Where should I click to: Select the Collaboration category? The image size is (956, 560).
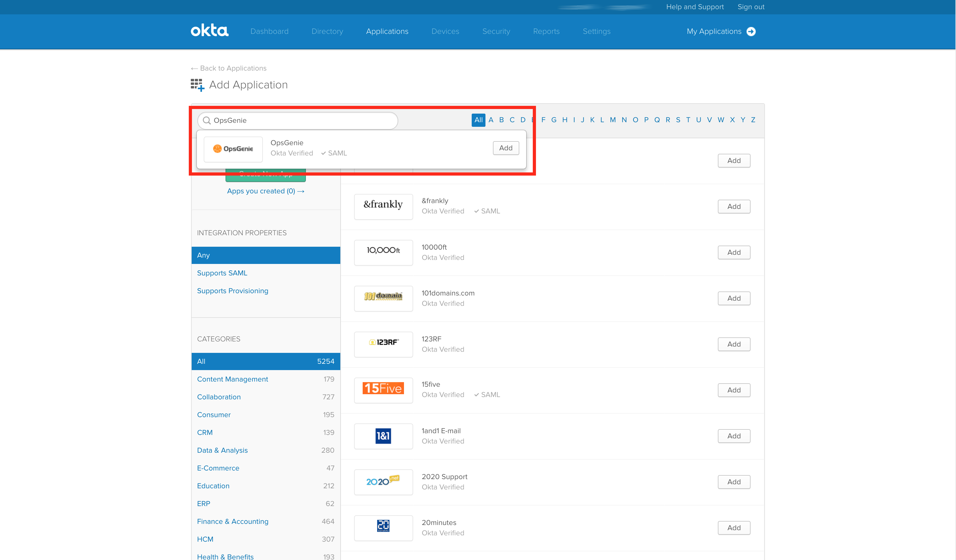(x=219, y=397)
